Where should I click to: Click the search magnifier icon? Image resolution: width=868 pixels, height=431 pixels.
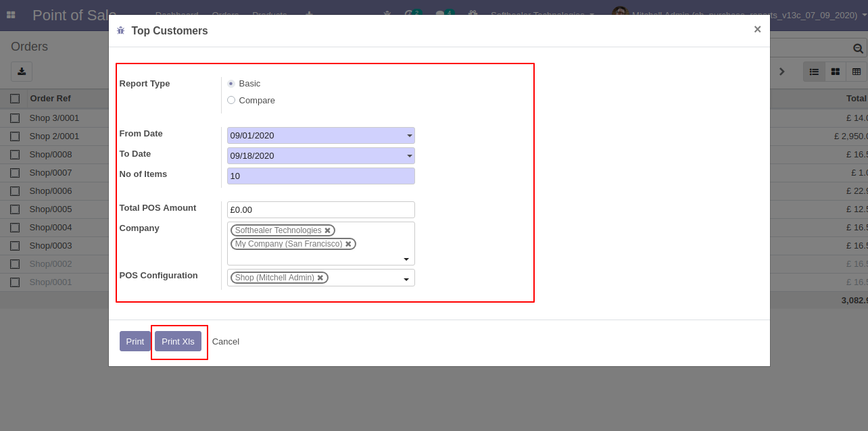(858, 49)
